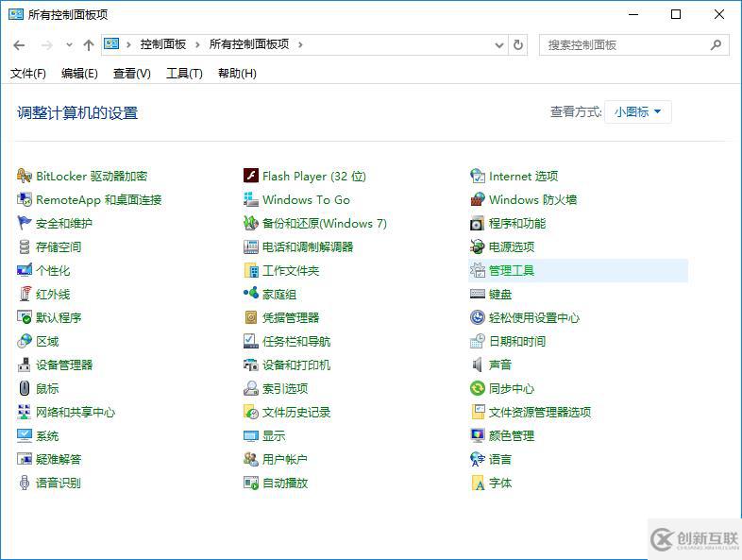Open the 索引选项 link
This screenshot has width=742, height=560.
(285, 389)
